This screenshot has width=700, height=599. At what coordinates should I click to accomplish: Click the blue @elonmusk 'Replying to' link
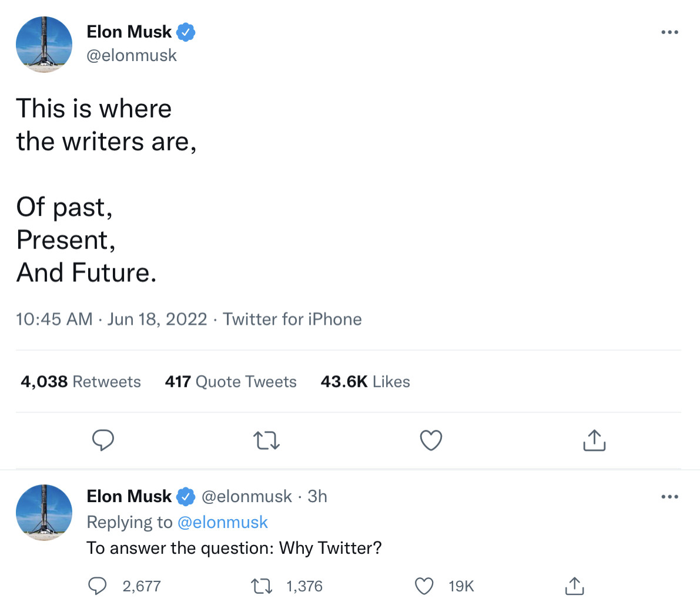[222, 522]
